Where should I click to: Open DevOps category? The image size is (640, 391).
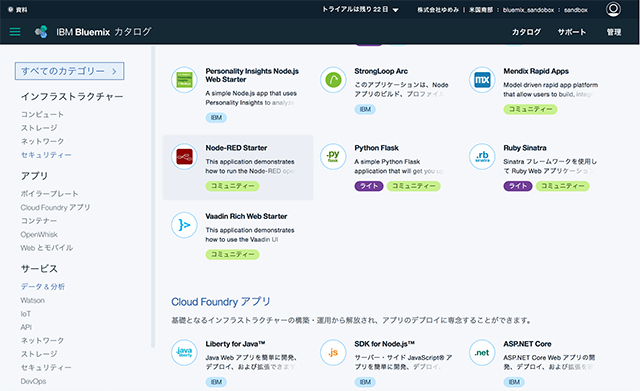click(33, 381)
